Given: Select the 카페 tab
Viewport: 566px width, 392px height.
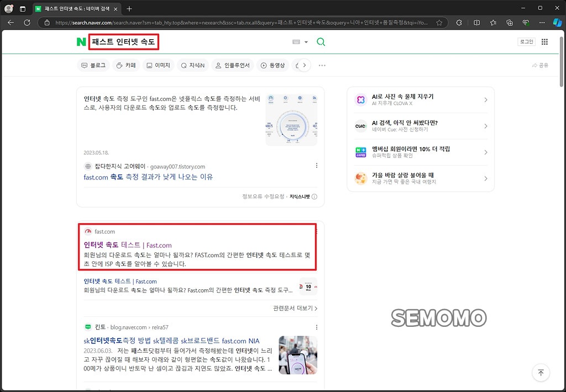Looking at the screenshot, I should 126,65.
